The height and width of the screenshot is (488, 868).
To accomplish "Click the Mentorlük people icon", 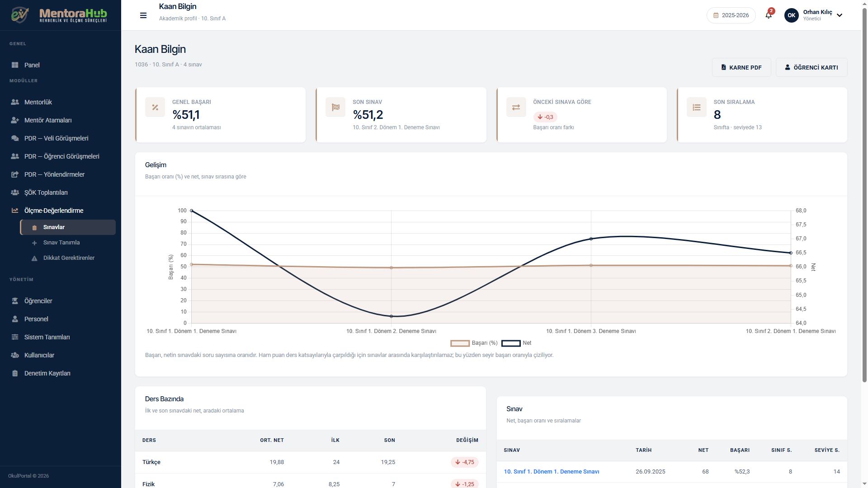I will click(15, 102).
